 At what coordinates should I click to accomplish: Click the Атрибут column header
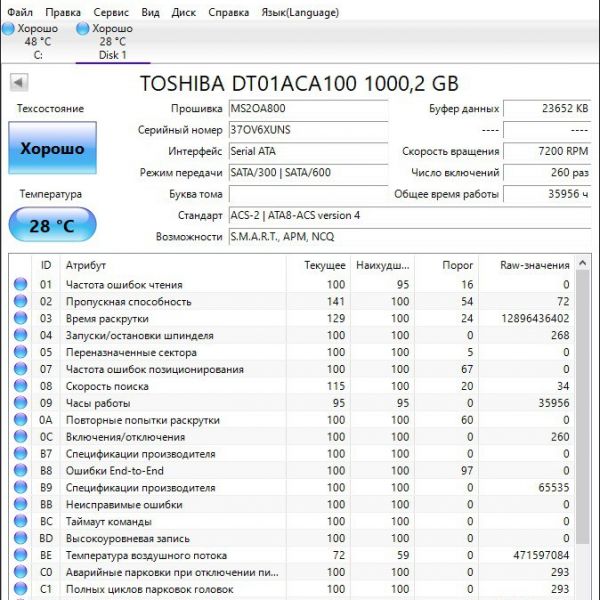tap(173, 265)
